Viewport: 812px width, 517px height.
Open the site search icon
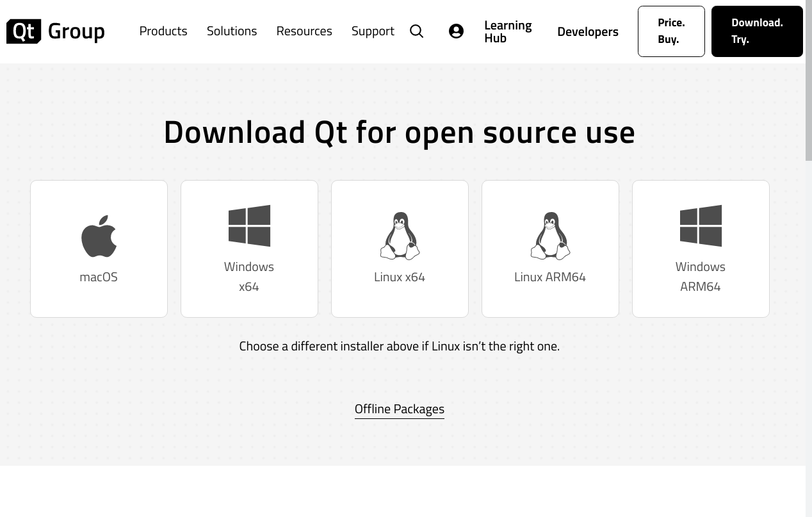(416, 31)
